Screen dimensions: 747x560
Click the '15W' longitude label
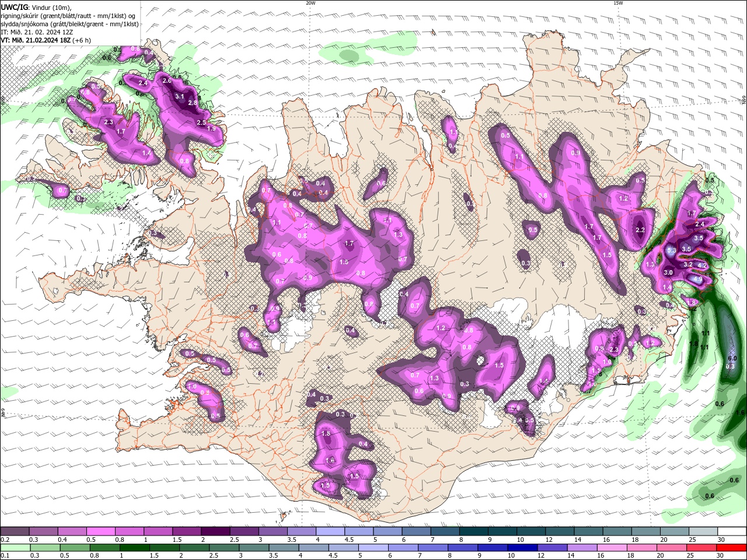tap(618, 2)
